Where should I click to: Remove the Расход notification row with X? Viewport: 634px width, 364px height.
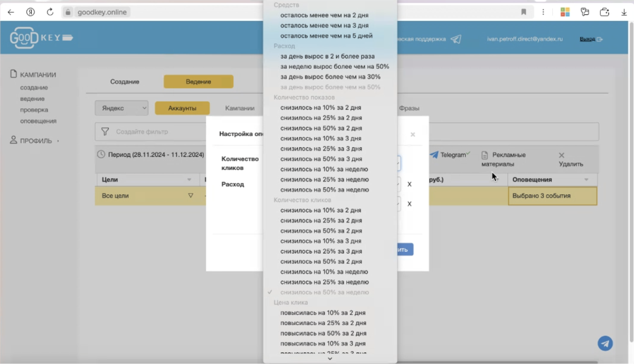[409, 184]
